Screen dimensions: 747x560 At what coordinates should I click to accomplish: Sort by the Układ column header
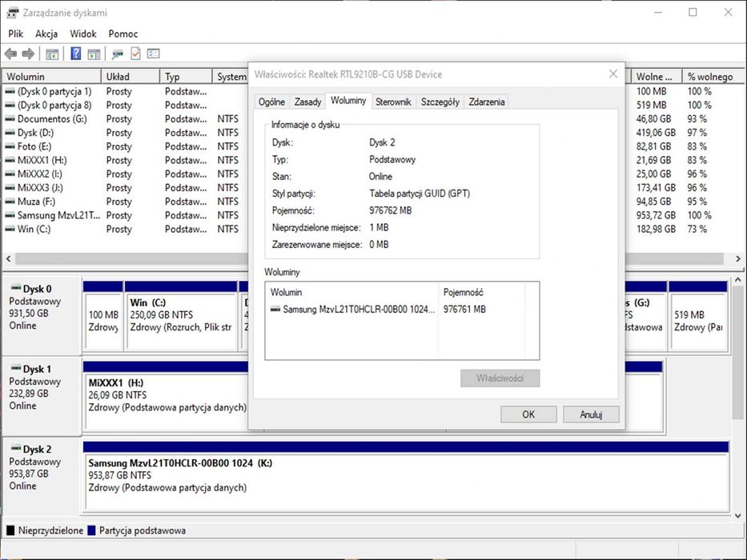tap(130, 77)
